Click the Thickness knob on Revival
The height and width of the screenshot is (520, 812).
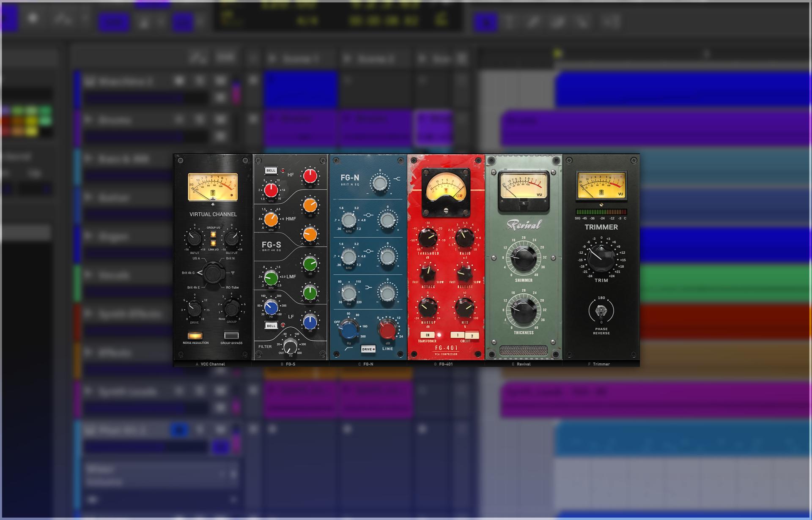(524, 311)
